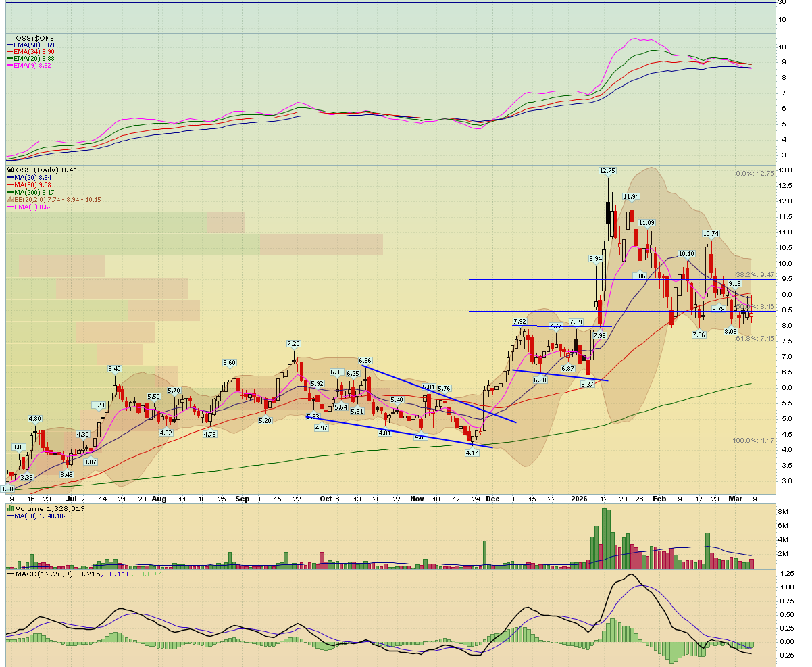Click the 6.40 July high label
The image size is (812, 667).
tap(114, 369)
